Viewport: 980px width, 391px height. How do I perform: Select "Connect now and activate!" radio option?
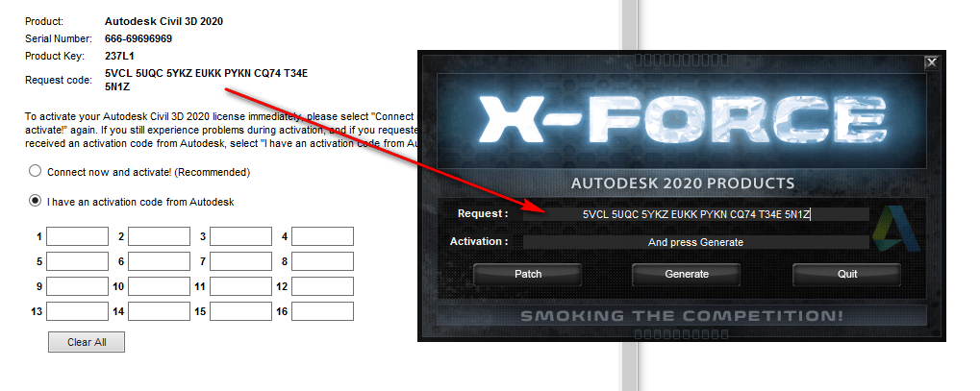point(36,171)
